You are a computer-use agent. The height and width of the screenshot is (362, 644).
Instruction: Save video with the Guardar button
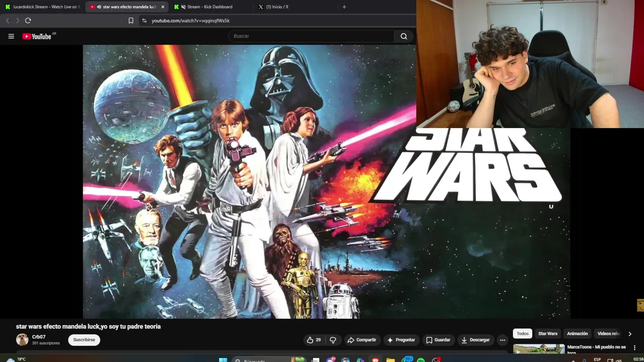(438, 340)
